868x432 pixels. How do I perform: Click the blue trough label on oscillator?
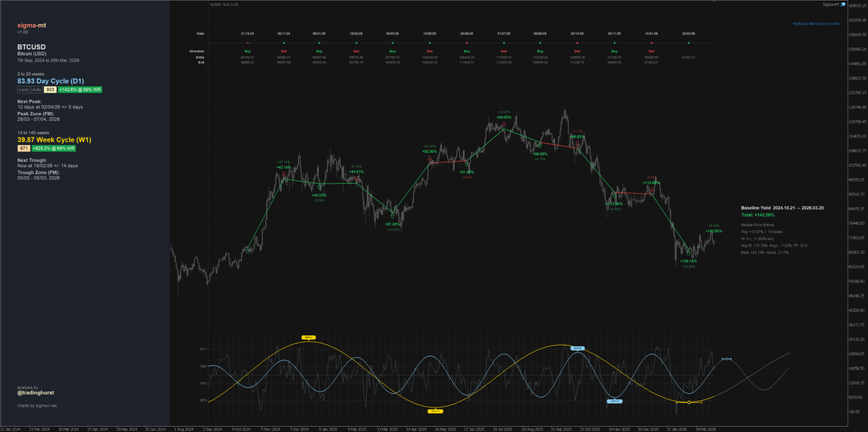(615, 400)
